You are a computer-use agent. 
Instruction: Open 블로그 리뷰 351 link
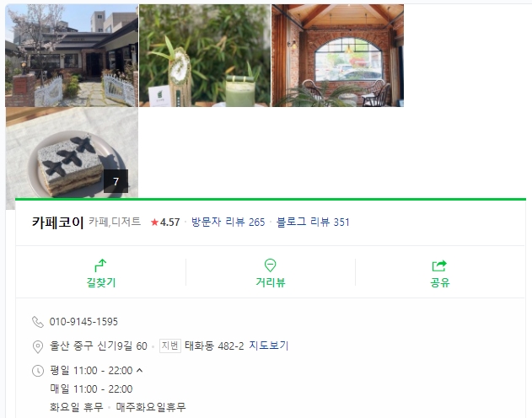313,222
